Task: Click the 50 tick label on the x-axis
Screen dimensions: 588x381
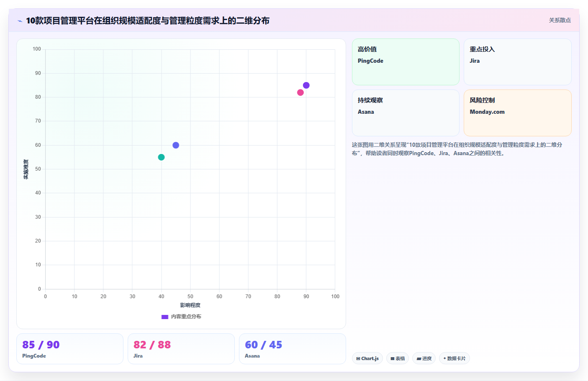Action: coord(190,297)
